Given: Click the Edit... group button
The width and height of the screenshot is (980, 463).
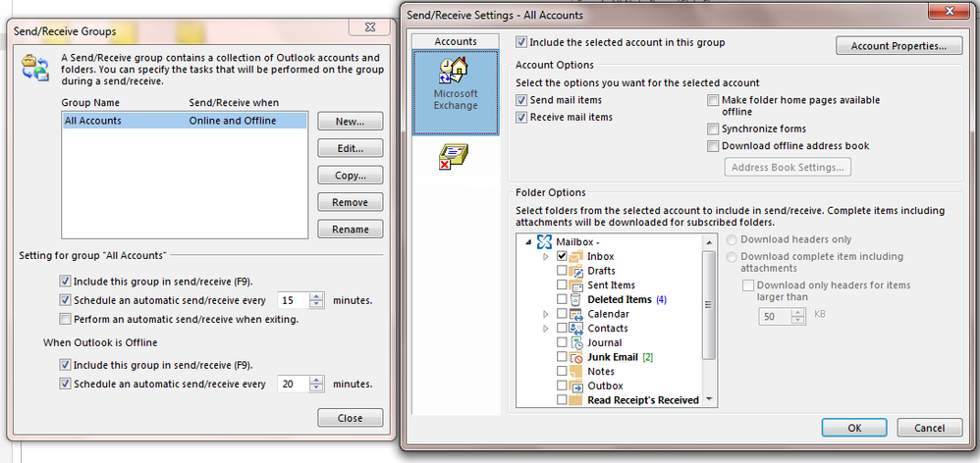Looking at the screenshot, I should [x=350, y=148].
